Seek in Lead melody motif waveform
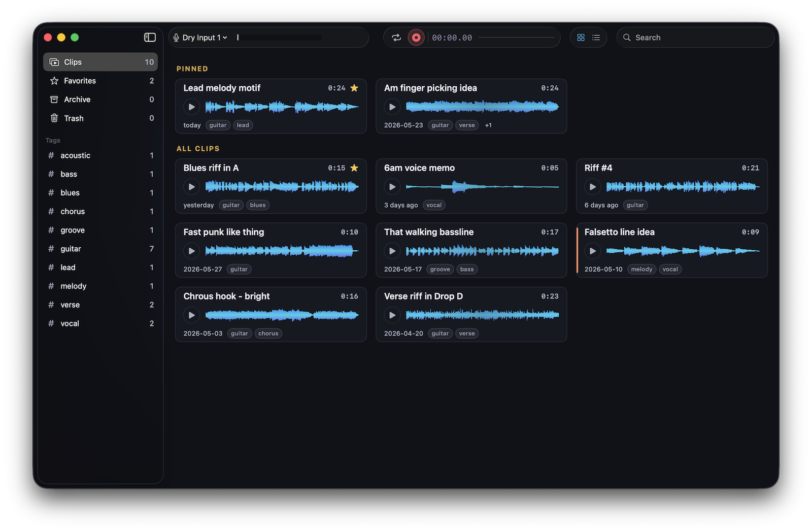The height and width of the screenshot is (532, 812). coord(282,107)
